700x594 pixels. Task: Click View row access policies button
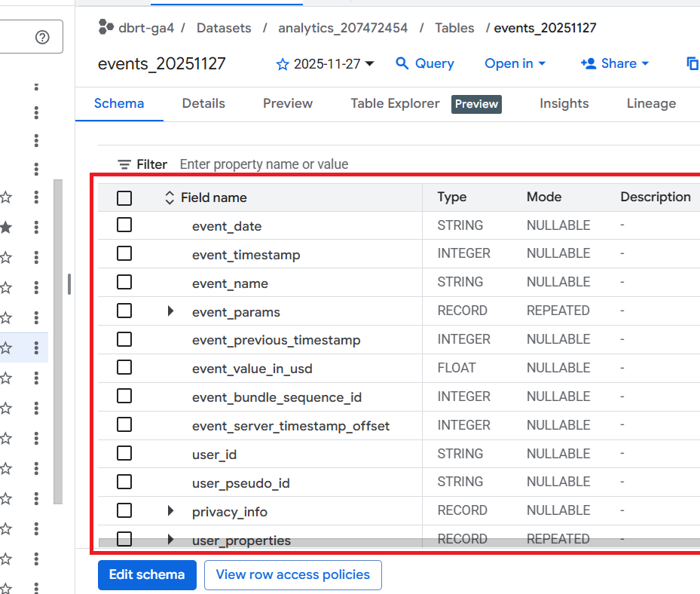pos(292,574)
